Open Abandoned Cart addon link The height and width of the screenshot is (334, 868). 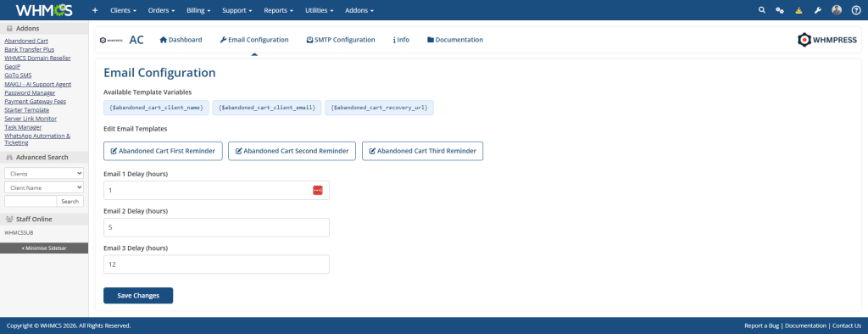26,41
